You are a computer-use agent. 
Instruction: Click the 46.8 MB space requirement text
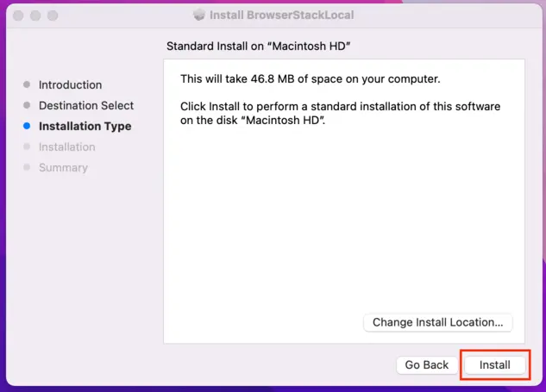pyautogui.click(x=311, y=79)
